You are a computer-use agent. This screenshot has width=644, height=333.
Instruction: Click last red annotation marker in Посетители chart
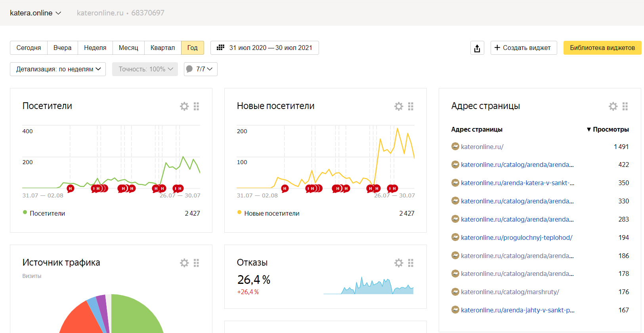[180, 188]
